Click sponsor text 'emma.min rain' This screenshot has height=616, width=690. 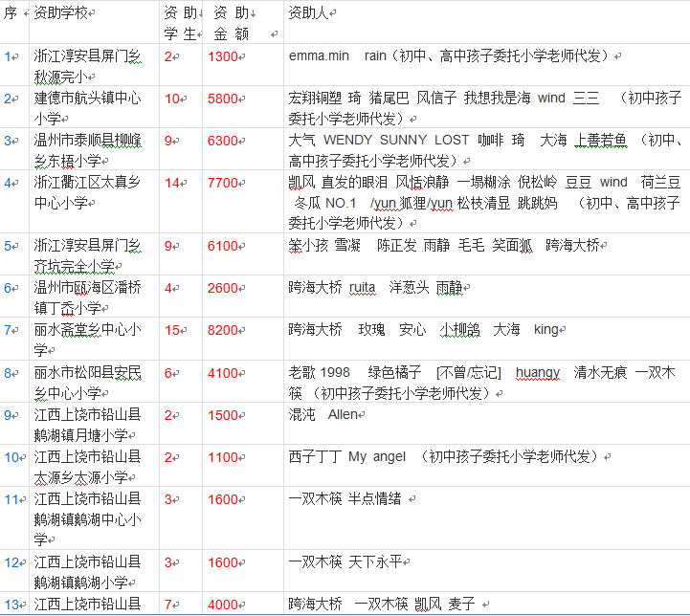pyautogui.click(x=338, y=56)
